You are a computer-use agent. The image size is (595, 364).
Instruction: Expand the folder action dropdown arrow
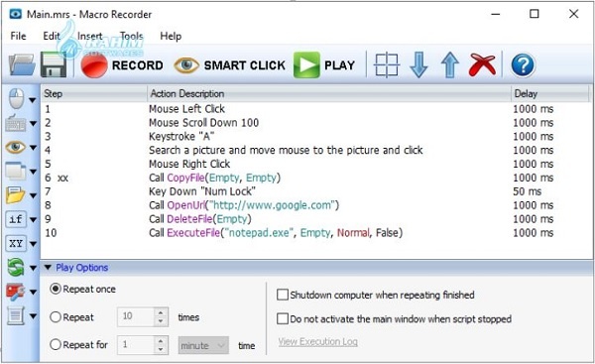tap(33, 195)
